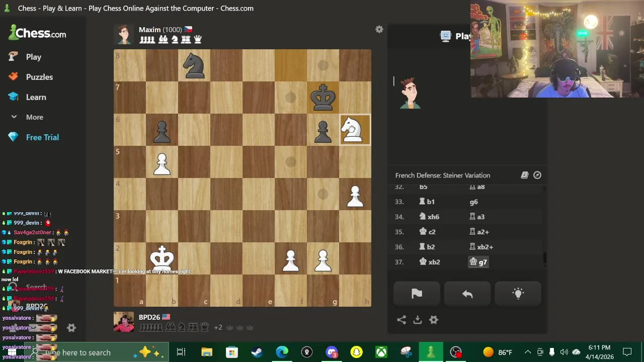This screenshot has height=362, width=644.
Task: Select move 36 black rook xb2+
Action: point(481,247)
